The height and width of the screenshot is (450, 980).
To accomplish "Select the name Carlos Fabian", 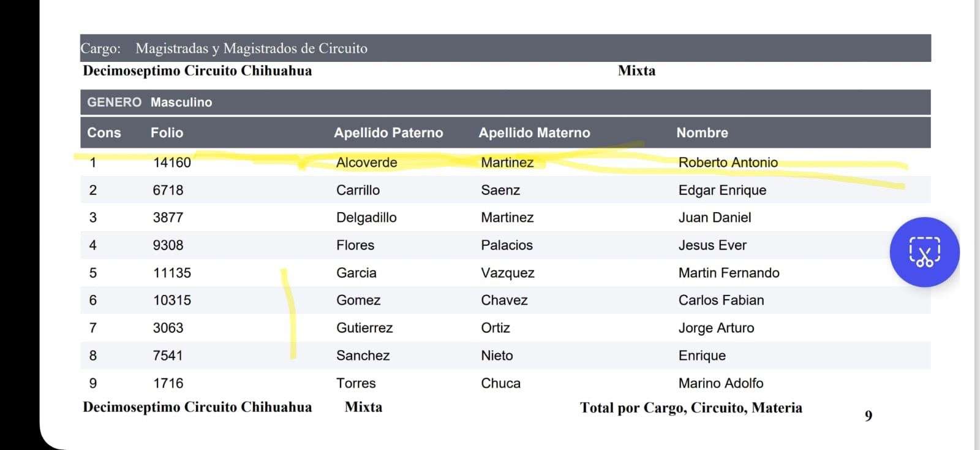I will tap(721, 300).
